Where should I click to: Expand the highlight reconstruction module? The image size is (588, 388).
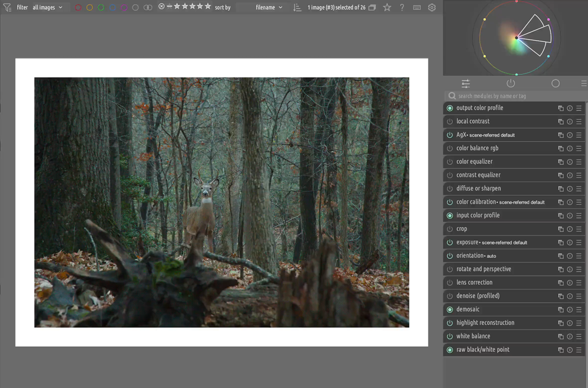point(485,323)
